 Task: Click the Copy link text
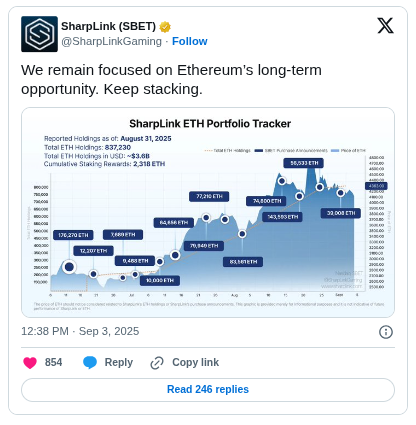195,362
